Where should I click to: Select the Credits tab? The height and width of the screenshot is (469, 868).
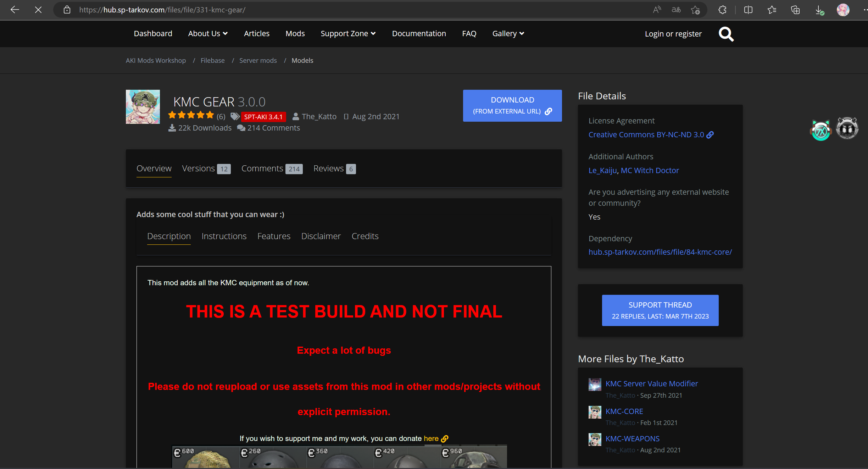click(x=365, y=236)
